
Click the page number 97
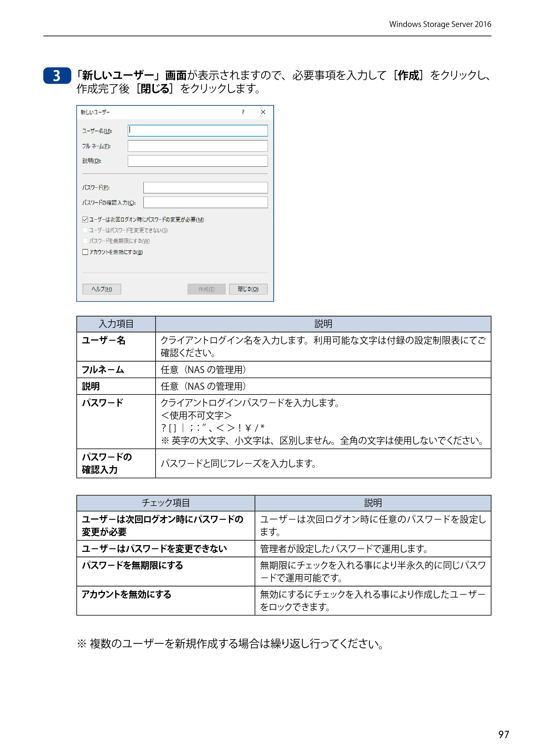pyautogui.click(x=504, y=735)
